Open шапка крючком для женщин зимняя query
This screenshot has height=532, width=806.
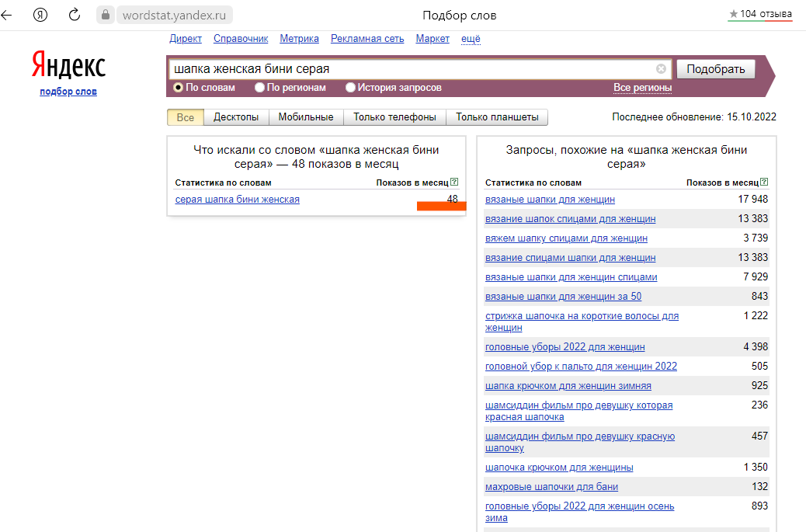click(568, 386)
